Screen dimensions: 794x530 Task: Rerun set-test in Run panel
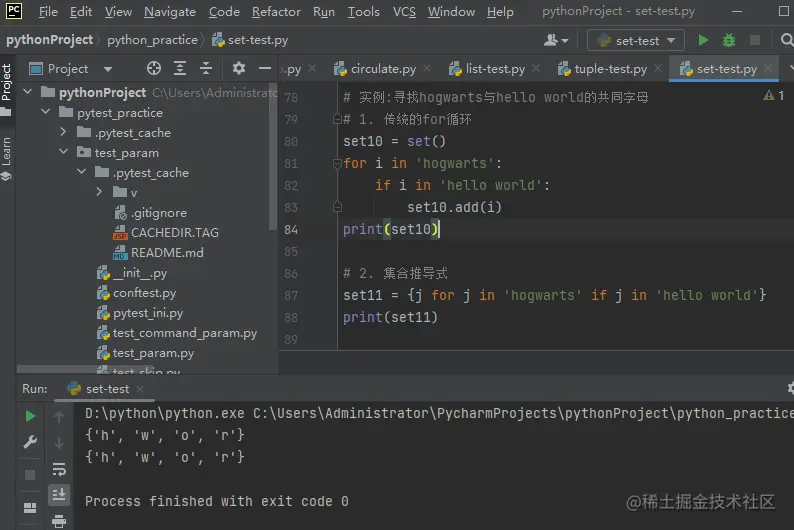[x=30, y=416]
